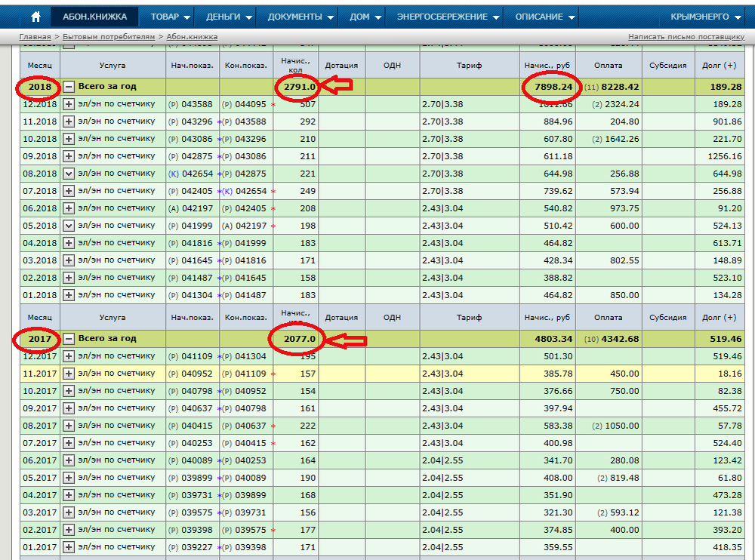
Task: Expand the 07.2017 row details
Action: point(69,443)
